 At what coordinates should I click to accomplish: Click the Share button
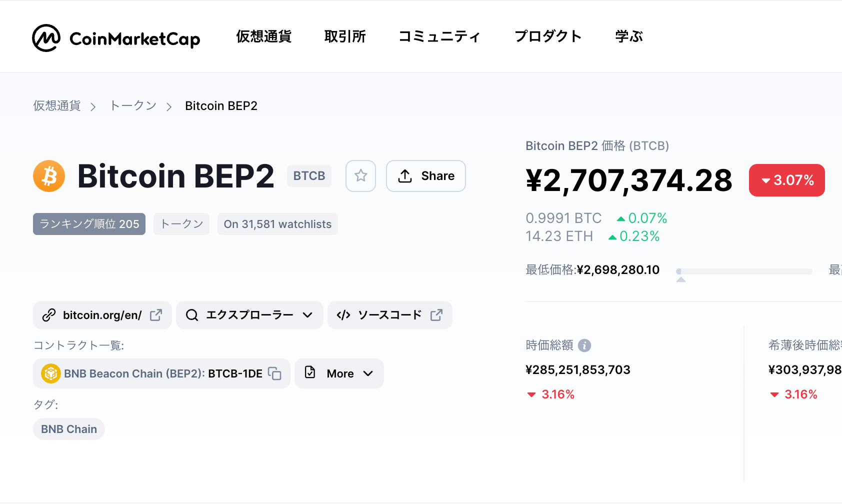pyautogui.click(x=426, y=175)
